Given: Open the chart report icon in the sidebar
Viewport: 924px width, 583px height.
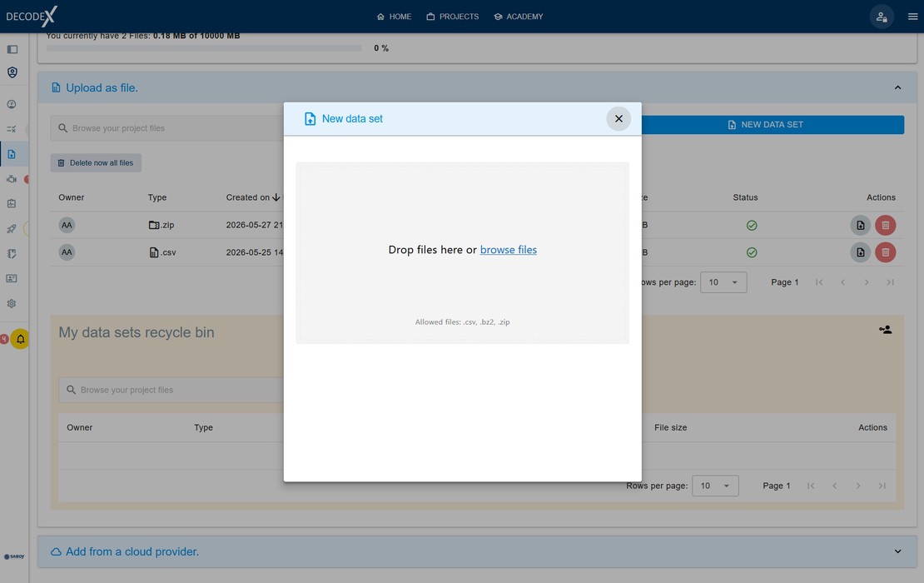Looking at the screenshot, I should pos(12,204).
